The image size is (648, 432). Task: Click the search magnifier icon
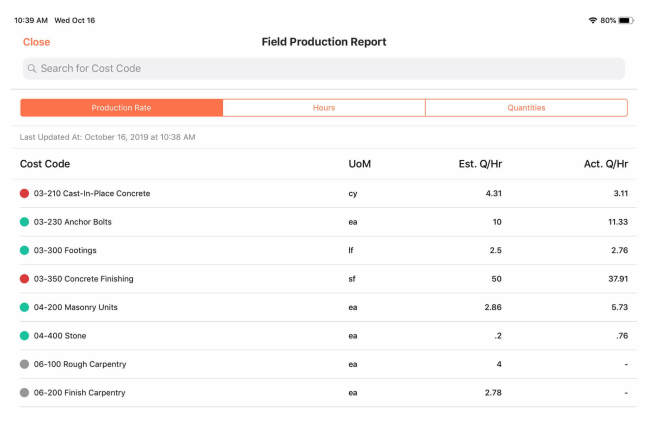pyautogui.click(x=32, y=68)
